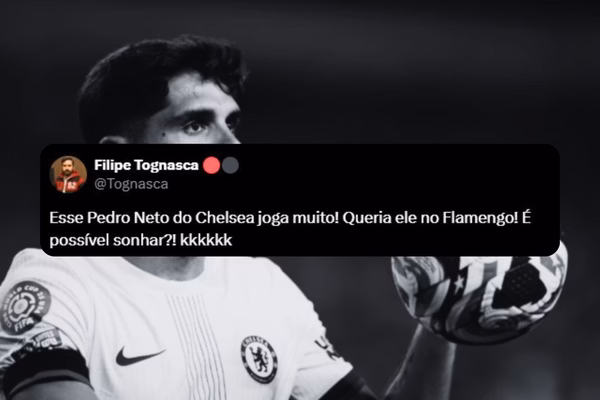Select the gray circle badge beside the name
The height and width of the screenshot is (400, 600).
(x=230, y=166)
